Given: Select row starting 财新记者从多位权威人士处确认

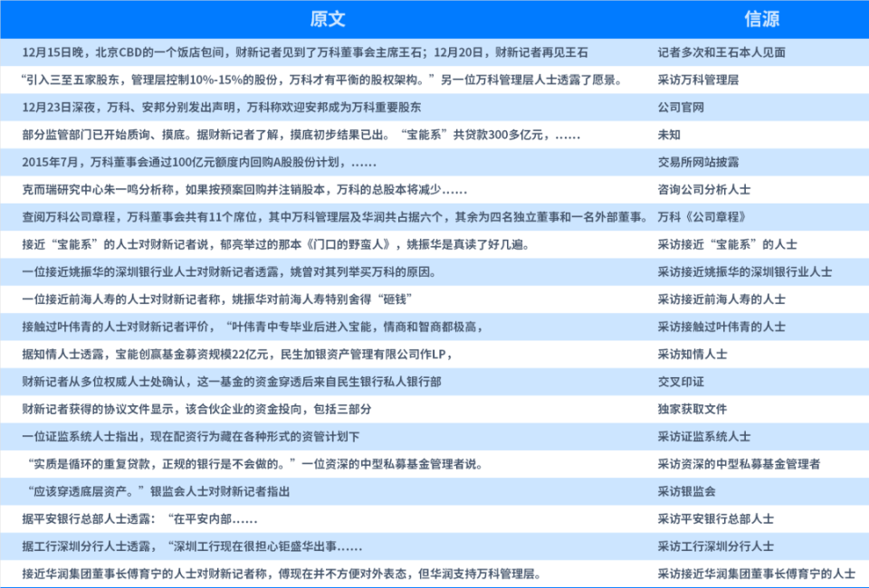Looking at the screenshot, I should pyautogui.click(x=434, y=382).
